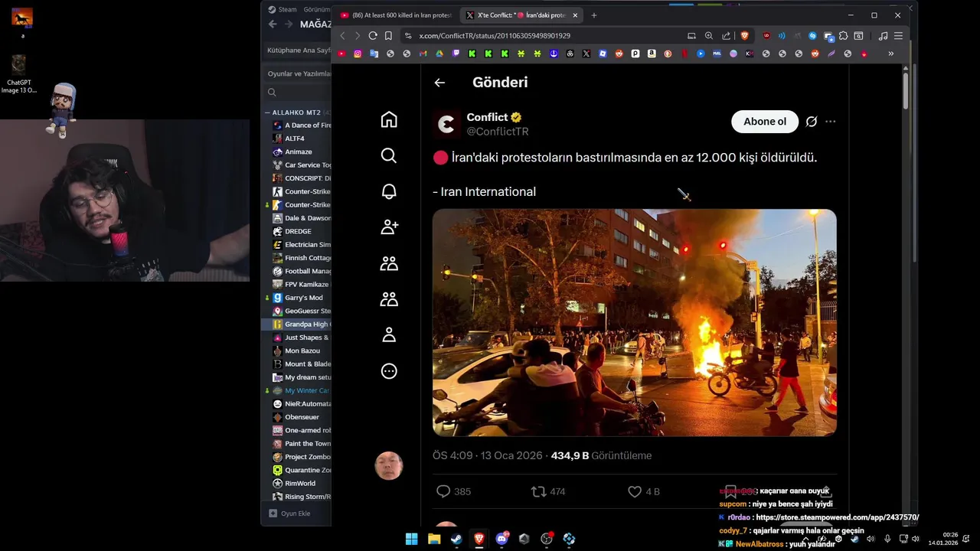The width and height of the screenshot is (980, 551).
Task: Open the site settings icon in address bar
Action: 408,35
